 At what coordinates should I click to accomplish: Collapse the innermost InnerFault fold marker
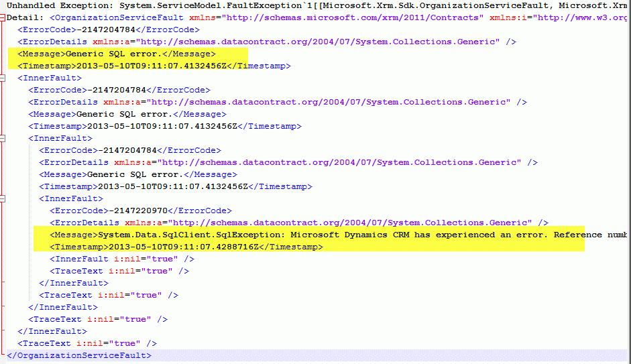click(3, 198)
